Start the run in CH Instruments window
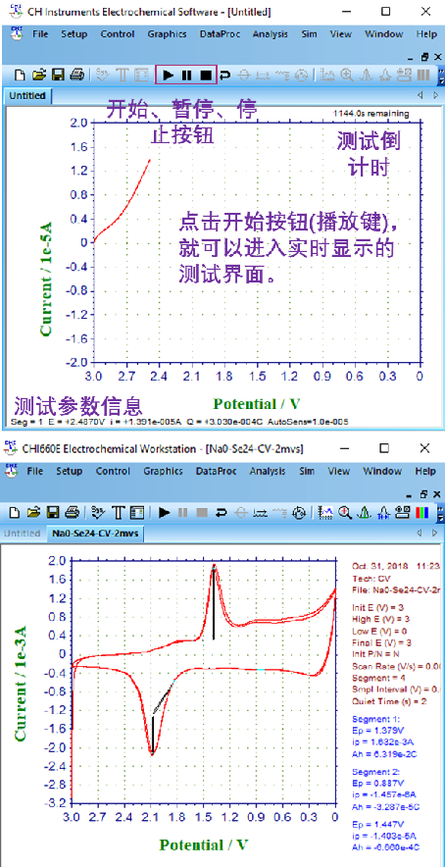This screenshot has width=445, height=868. click(x=170, y=75)
